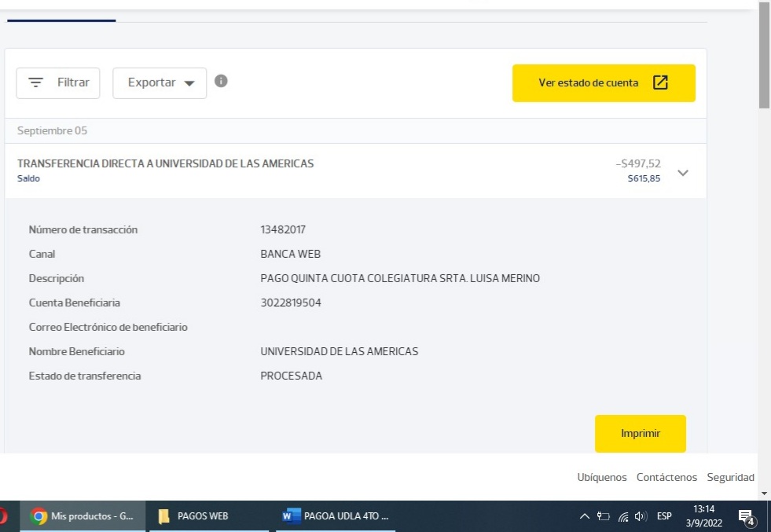Click the ESP language indicator

[x=664, y=516]
